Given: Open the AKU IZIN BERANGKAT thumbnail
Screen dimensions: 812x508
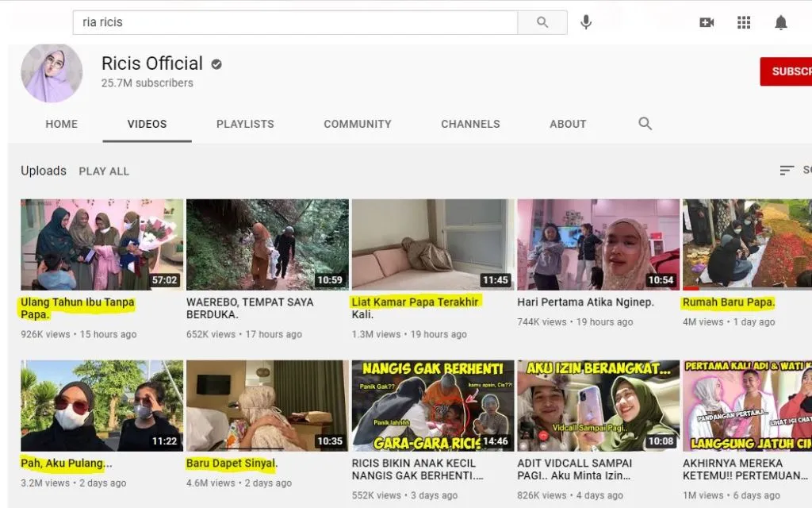Looking at the screenshot, I should tap(598, 406).
